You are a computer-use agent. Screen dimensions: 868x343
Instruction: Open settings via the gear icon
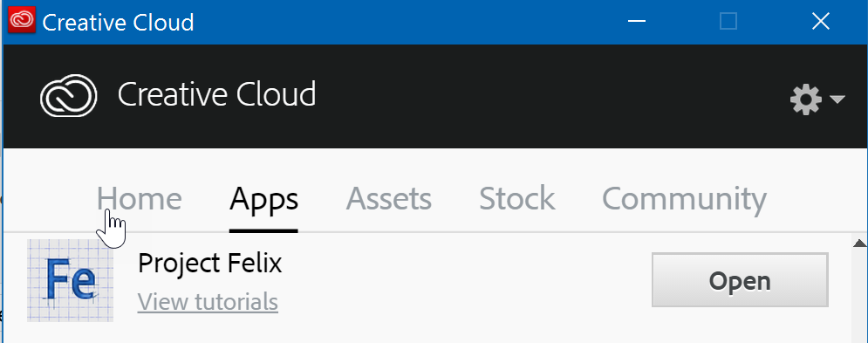pyautogui.click(x=805, y=99)
